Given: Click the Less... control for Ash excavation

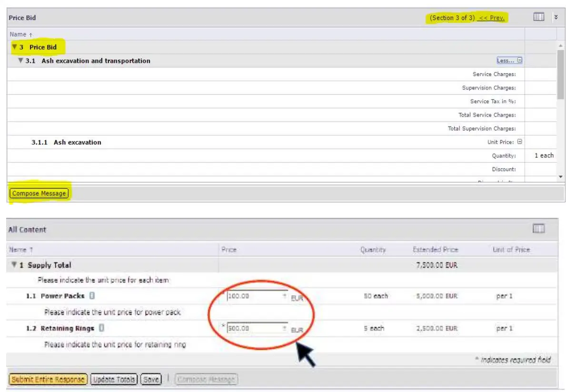Looking at the screenshot, I should 506,60.
